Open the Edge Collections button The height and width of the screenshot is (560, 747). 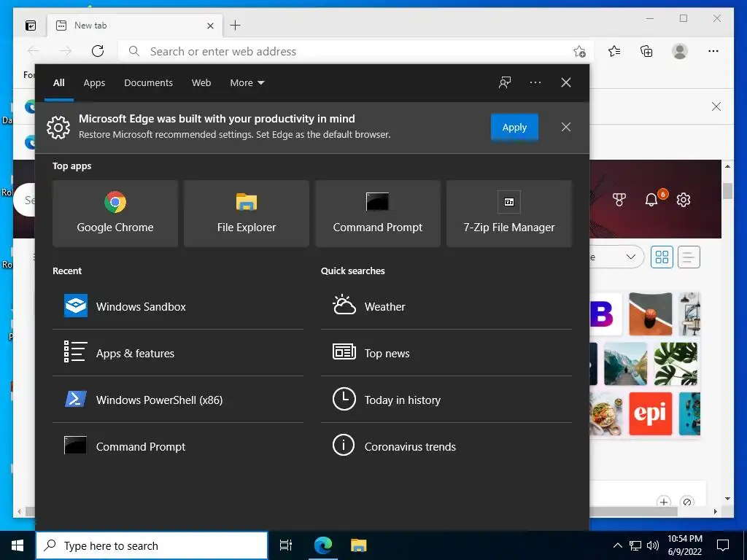[x=646, y=51]
